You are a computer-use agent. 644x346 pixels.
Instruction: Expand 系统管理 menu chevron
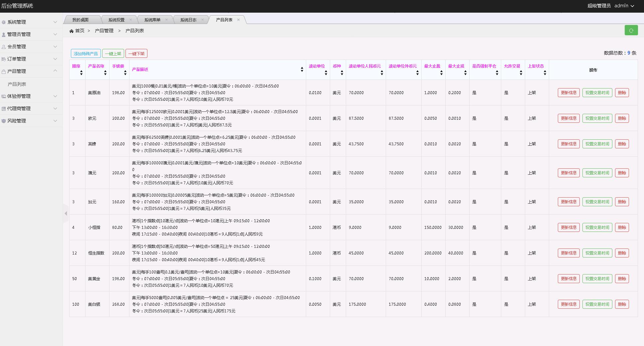55,22
